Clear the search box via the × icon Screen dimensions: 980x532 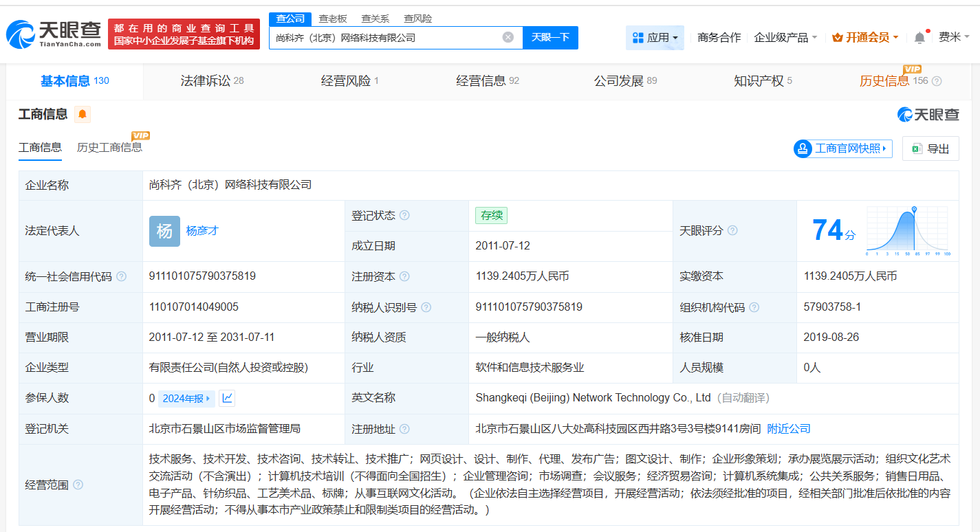click(508, 38)
